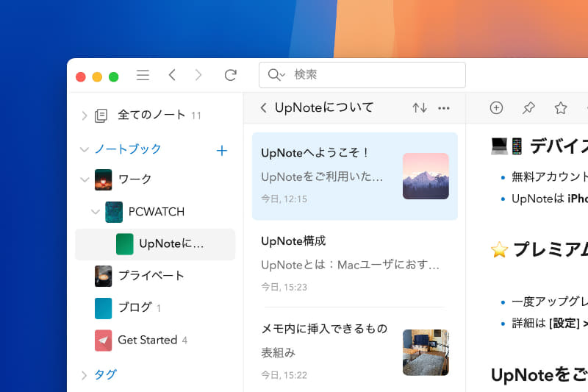Image resolution: width=588 pixels, height=392 pixels.
Task: Open the タグ section label
Action: coord(105,374)
